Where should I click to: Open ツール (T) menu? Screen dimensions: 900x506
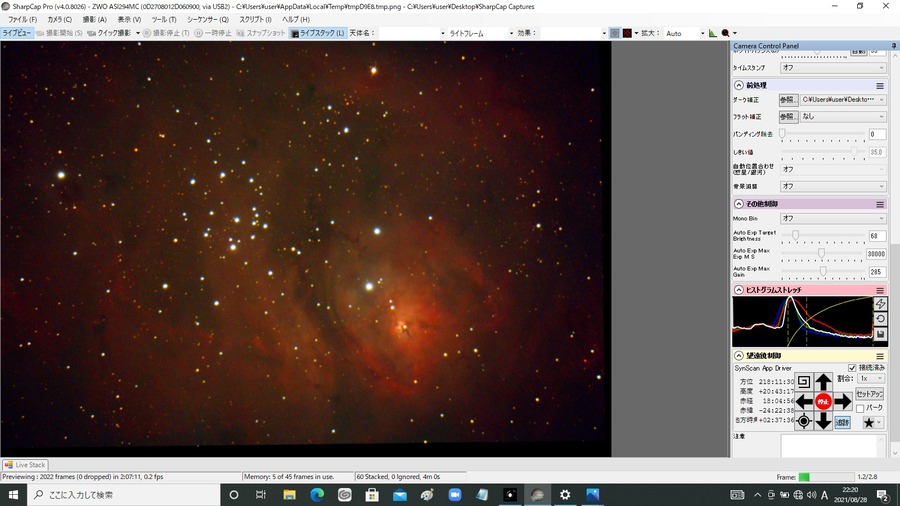click(x=164, y=20)
